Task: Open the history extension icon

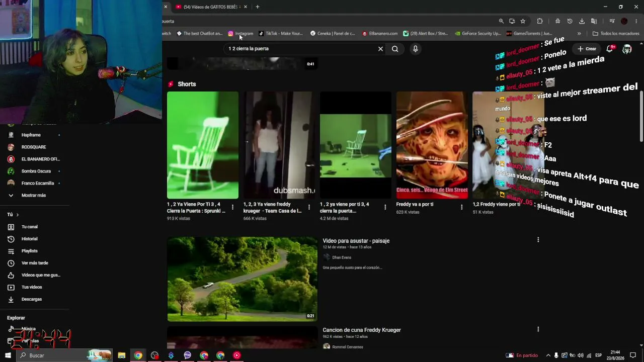Action: (570, 21)
